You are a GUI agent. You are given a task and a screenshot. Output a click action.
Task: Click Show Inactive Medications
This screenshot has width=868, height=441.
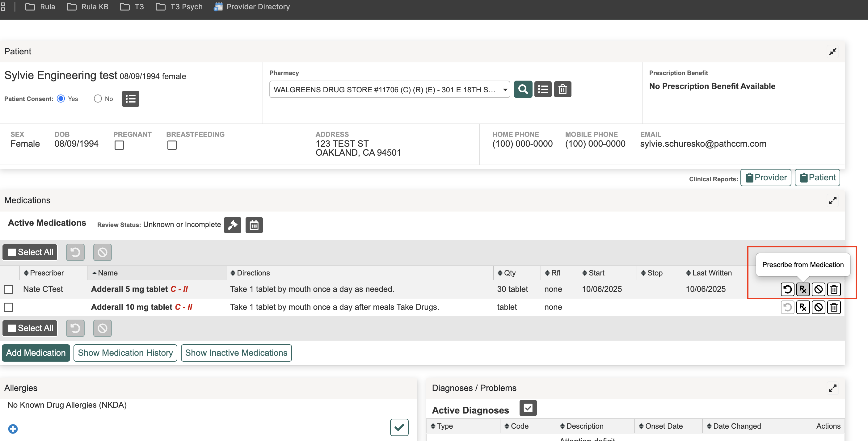[x=236, y=353]
